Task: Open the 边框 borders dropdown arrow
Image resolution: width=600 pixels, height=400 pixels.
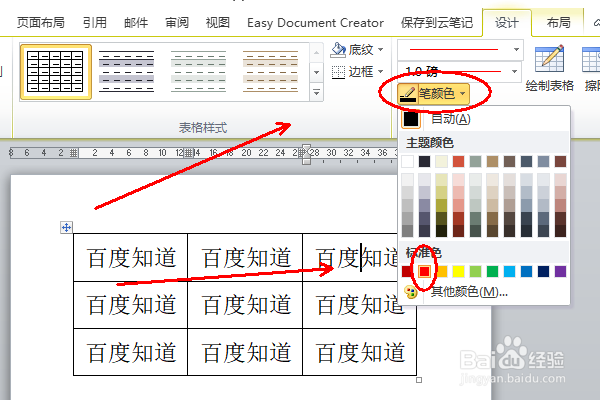Action: click(380, 72)
